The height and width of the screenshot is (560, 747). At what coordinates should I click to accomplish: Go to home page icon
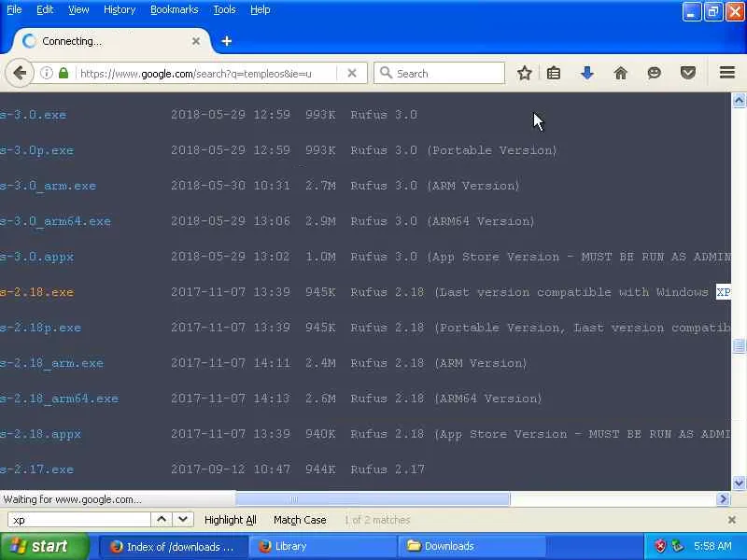(x=621, y=73)
